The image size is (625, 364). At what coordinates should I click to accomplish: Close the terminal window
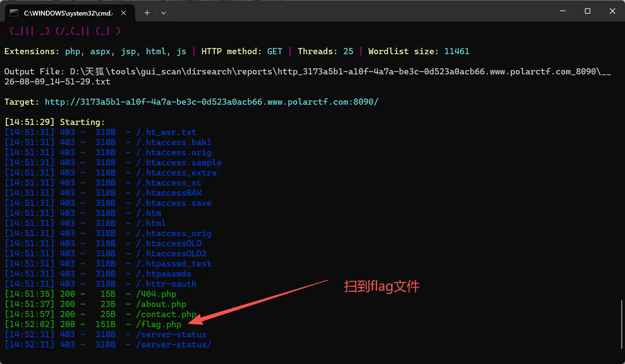point(612,11)
